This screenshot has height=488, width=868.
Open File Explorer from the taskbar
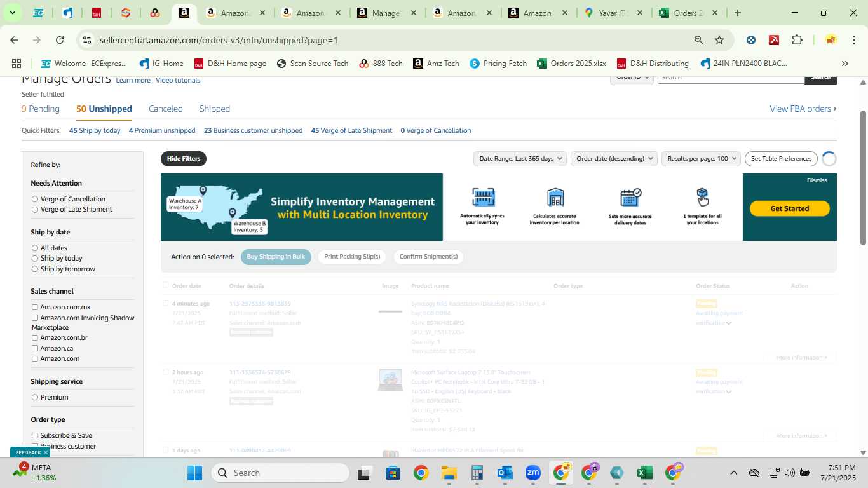pyautogui.click(x=449, y=473)
